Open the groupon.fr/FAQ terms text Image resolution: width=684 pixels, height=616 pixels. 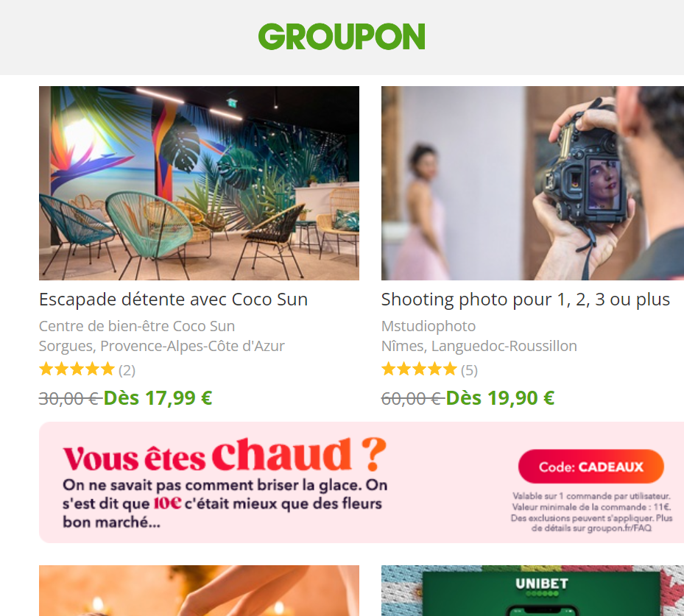pyautogui.click(x=591, y=512)
